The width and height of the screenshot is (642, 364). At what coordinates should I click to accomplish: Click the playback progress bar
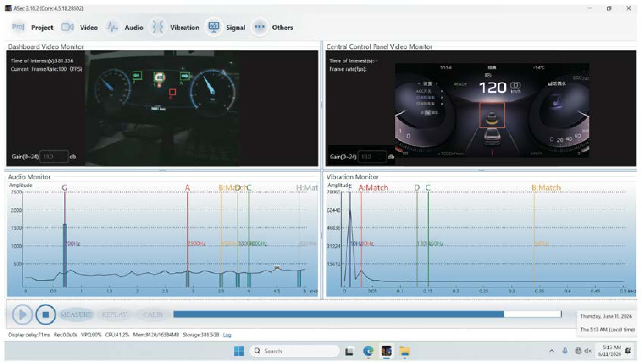click(x=367, y=314)
